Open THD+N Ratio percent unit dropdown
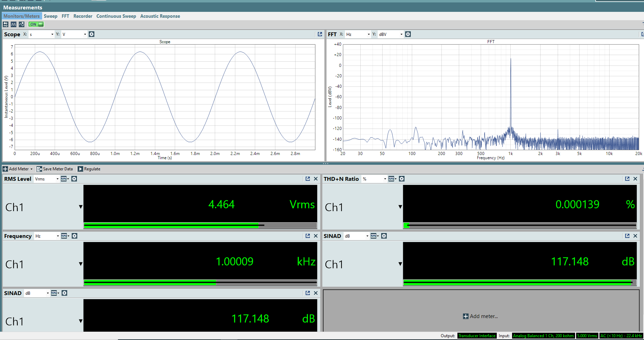Screen dimensions: 644x340 (x=374, y=179)
